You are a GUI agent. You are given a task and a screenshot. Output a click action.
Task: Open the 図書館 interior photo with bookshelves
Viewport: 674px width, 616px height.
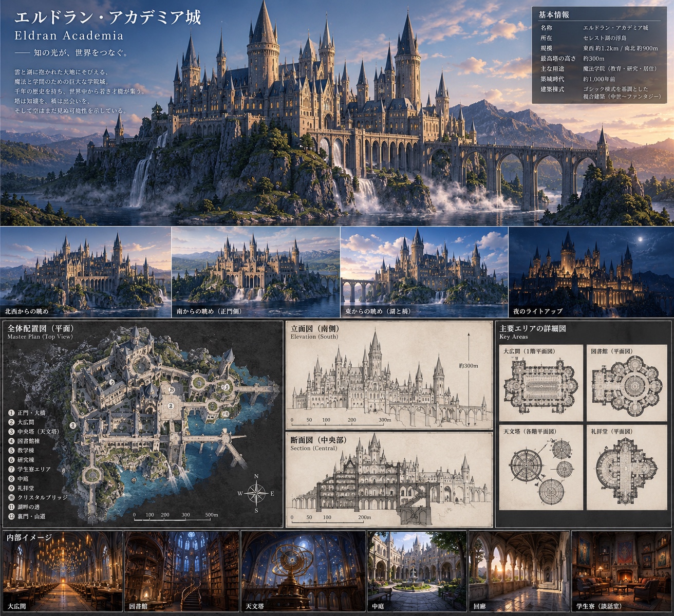click(182, 571)
